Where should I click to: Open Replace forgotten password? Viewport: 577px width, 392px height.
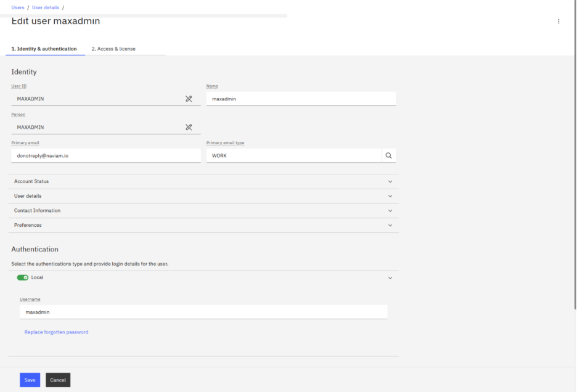[56, 332]
